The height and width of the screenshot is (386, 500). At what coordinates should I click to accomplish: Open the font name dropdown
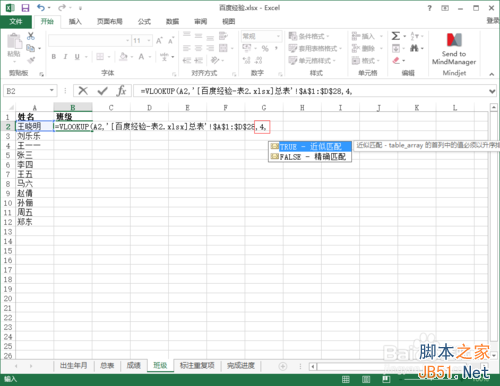point(128,41)
